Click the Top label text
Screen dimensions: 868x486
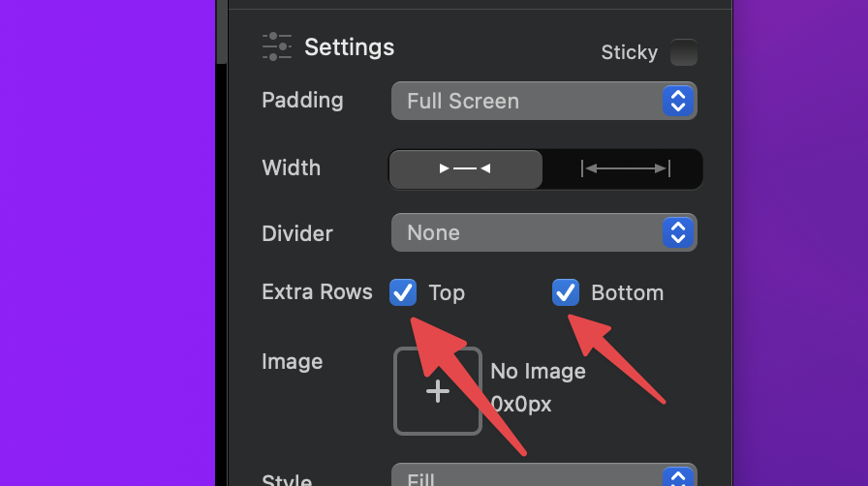(447, 292)
